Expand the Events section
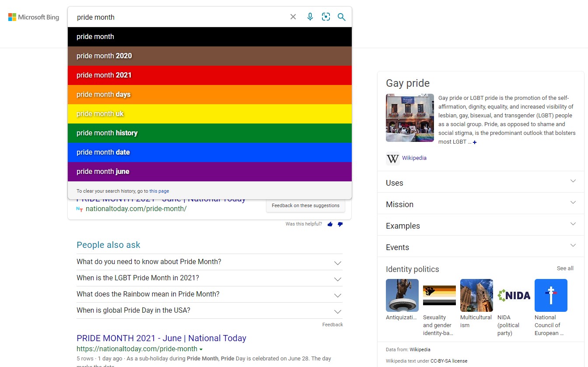The height and width of the screenshot is (367, 588). coord(573,245)
